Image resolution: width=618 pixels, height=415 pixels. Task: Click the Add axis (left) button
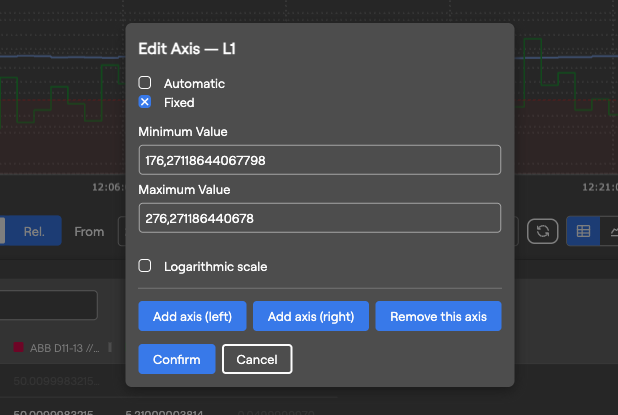192,316
